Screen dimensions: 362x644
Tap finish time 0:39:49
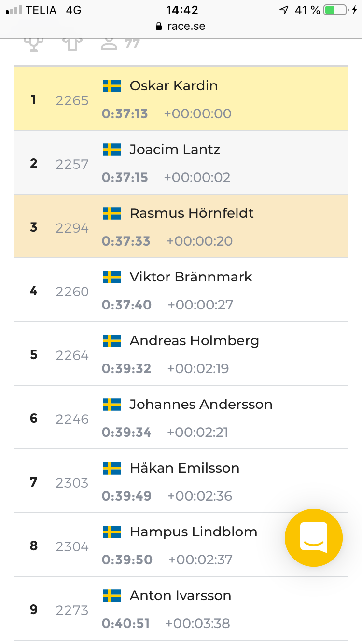pos(126,496)
